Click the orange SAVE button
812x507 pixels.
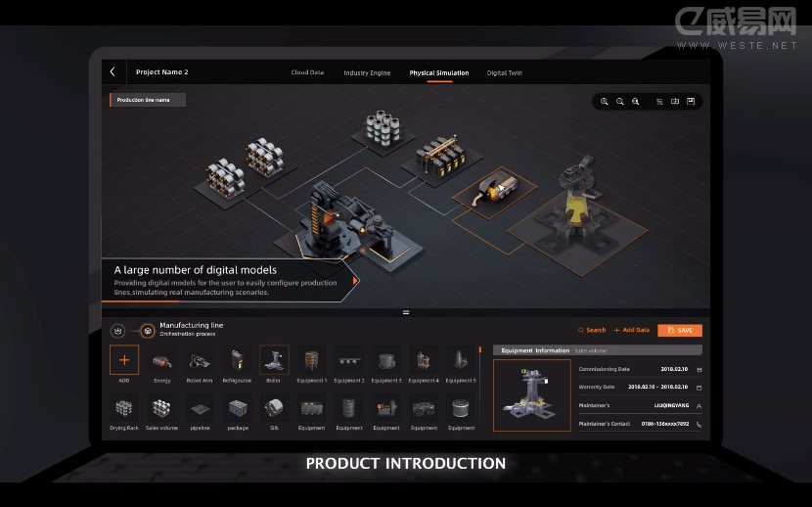(680, 330)
